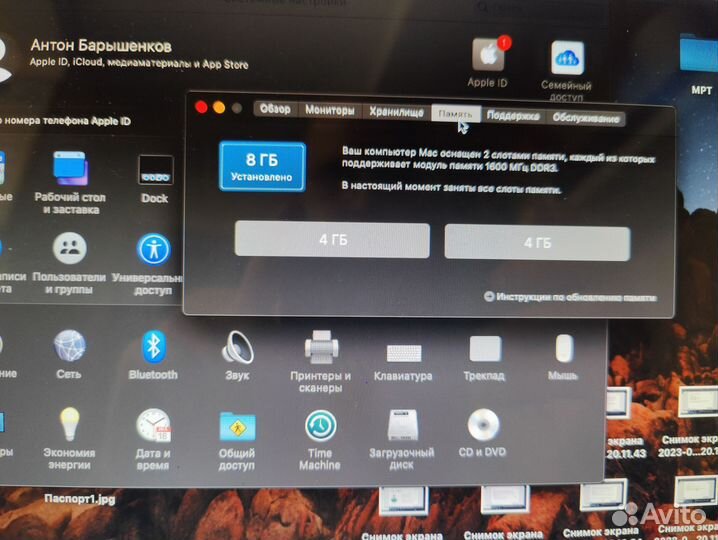Switch to the Обслуживание tab
The image size is (718, 540).
click(586, 118)
